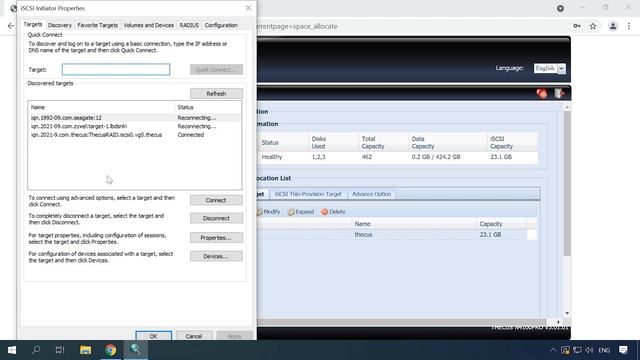Open Windows taskbar search
This screenshot has width=640, height=360.
36,350
